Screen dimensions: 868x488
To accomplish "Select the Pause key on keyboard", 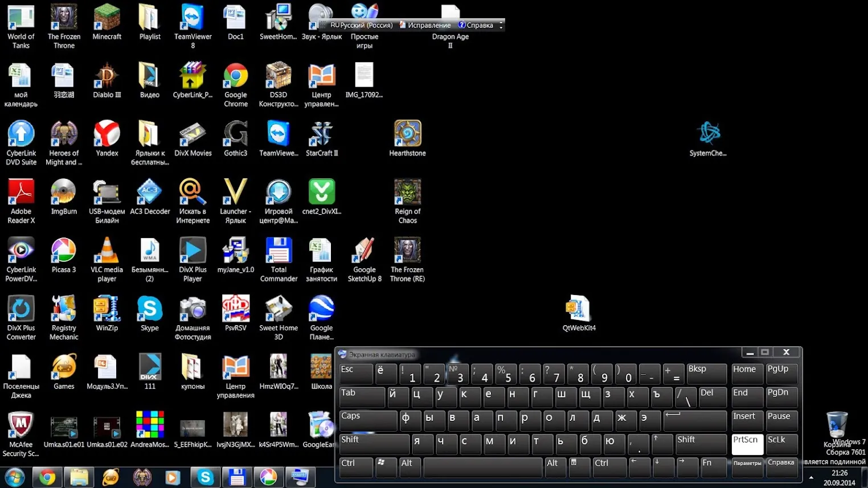I will pyautogui.click(x=782, y=420).
